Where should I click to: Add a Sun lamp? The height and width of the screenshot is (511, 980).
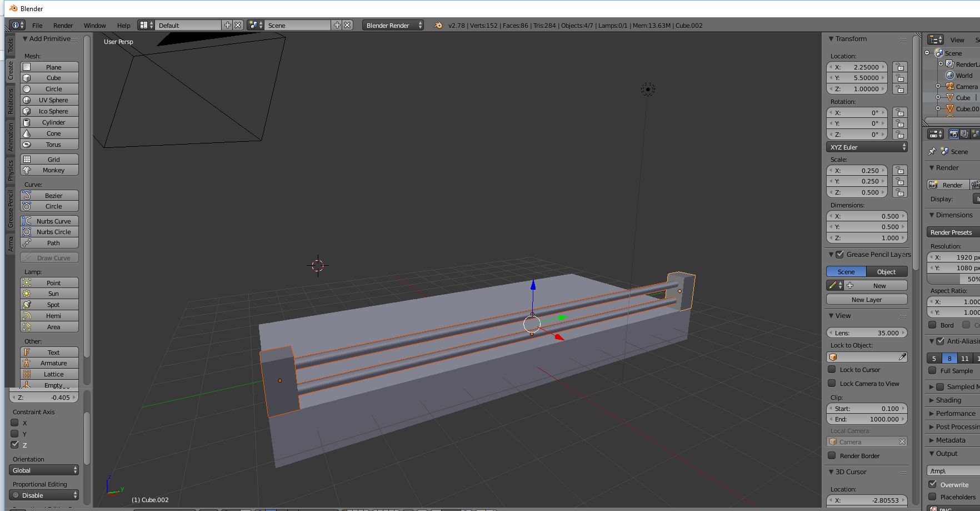[49, 294]
